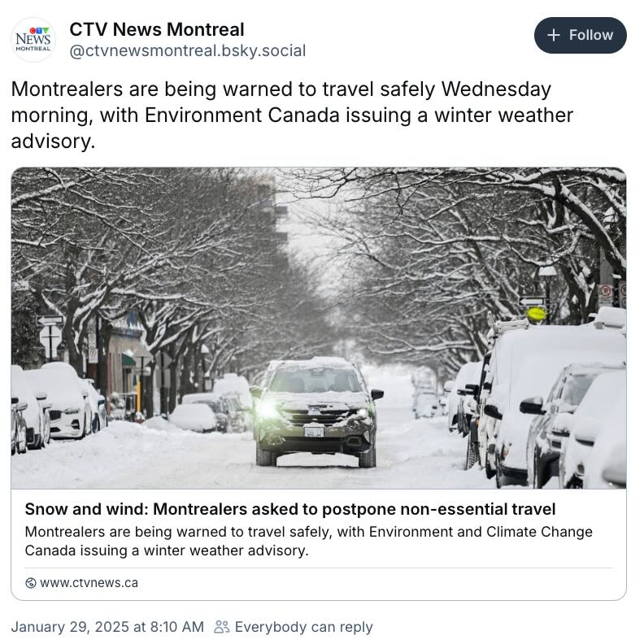Click the yellow sign in the photo
Viewport: 644px width, 644px height.
pyautogui.click(x=537, y=314)
